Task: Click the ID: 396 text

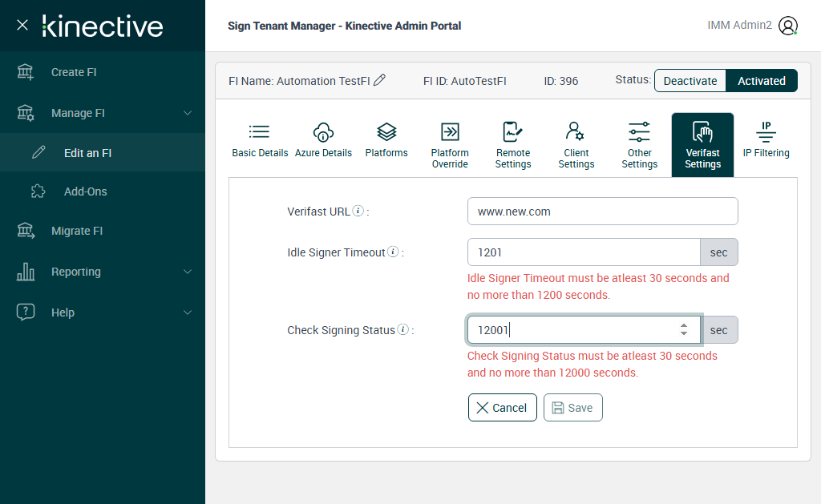Action: (x=560, y=81)
